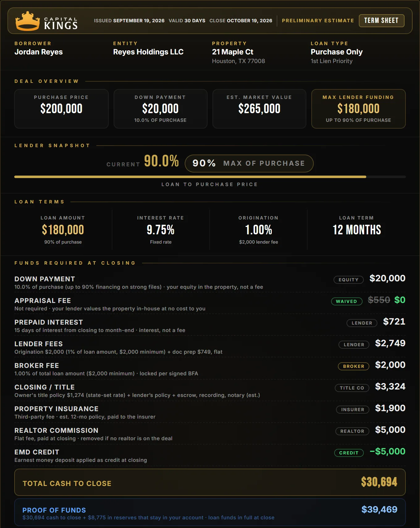Image resolution: width=420 pixels, height=528 pixels.
Task: Select the Purchase Only loan type
Action: click(337, 52)
